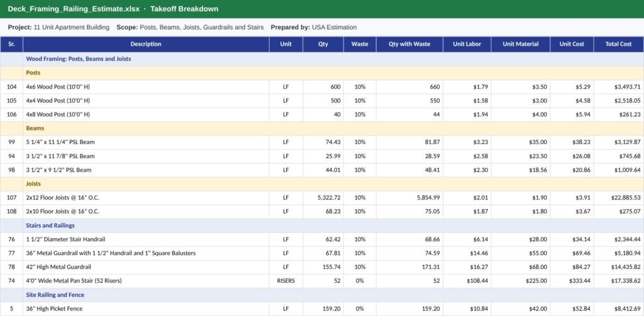The height and width of the screenshot is (316, 644).
Task: Select 3 1/2" x 9 1/2" PSL Beam cell
Action: pyautogui.click(x=146, y=170)
